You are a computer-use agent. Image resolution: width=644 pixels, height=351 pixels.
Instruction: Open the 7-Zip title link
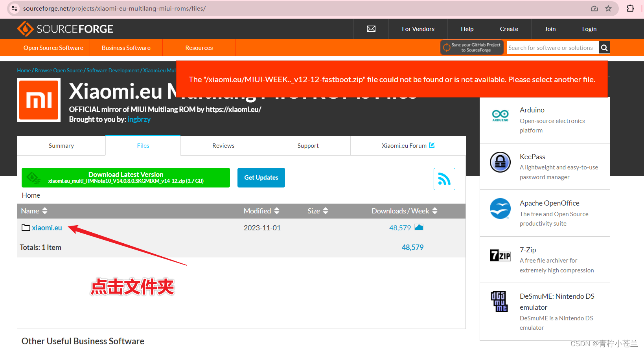tap(528, 250)
